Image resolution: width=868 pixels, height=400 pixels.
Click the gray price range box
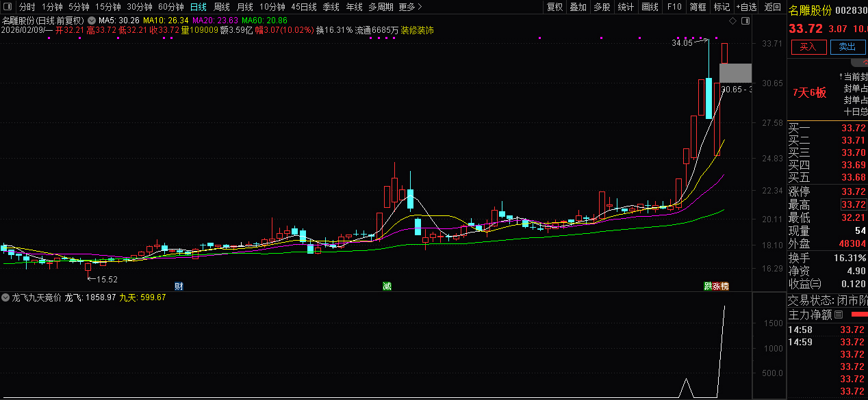pyautogui.click(x=735, y=72)
